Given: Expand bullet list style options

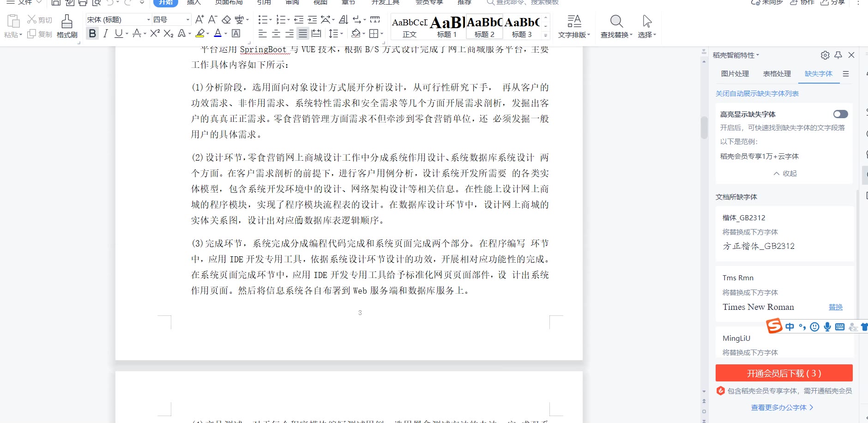Looking at the screenshot, I should [270, 20].
